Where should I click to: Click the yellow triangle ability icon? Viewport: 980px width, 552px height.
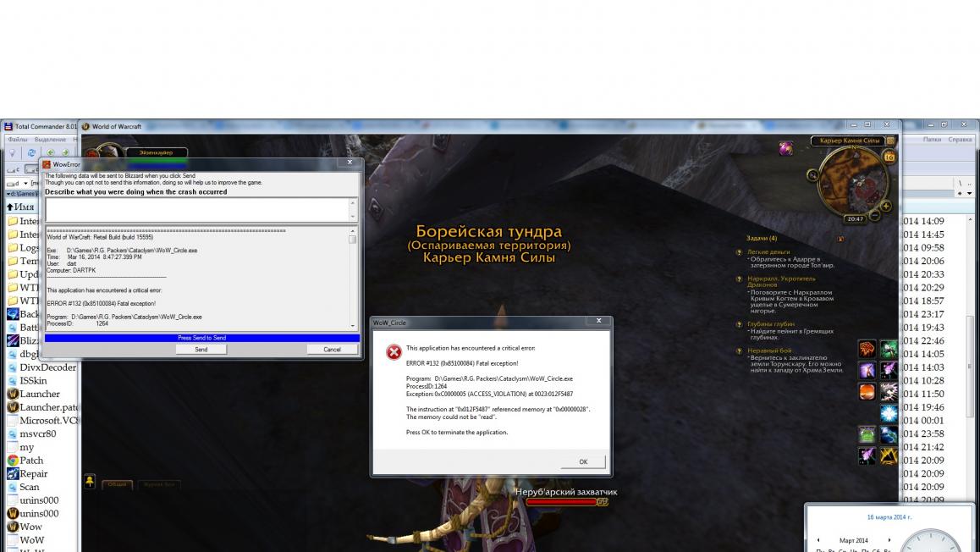tap(889, 456)
